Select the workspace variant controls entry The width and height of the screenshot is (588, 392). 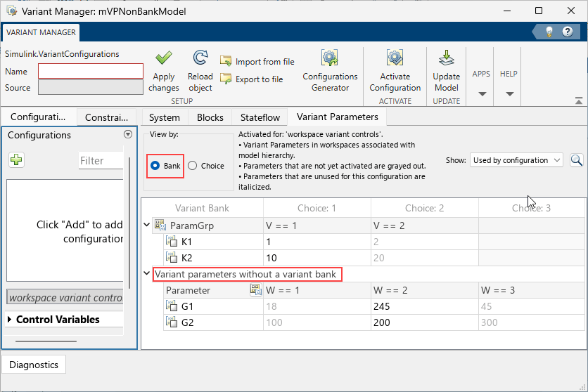click(65, 298)
